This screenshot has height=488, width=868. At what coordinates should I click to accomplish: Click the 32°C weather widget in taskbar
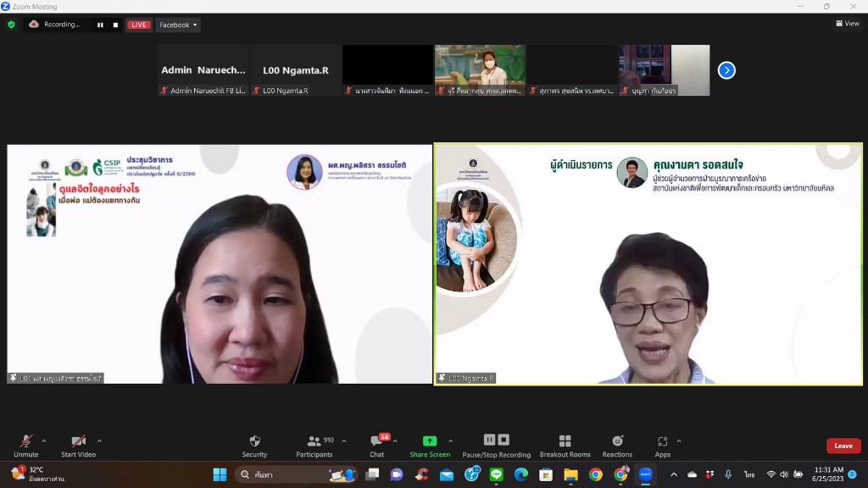click(37, 474)
